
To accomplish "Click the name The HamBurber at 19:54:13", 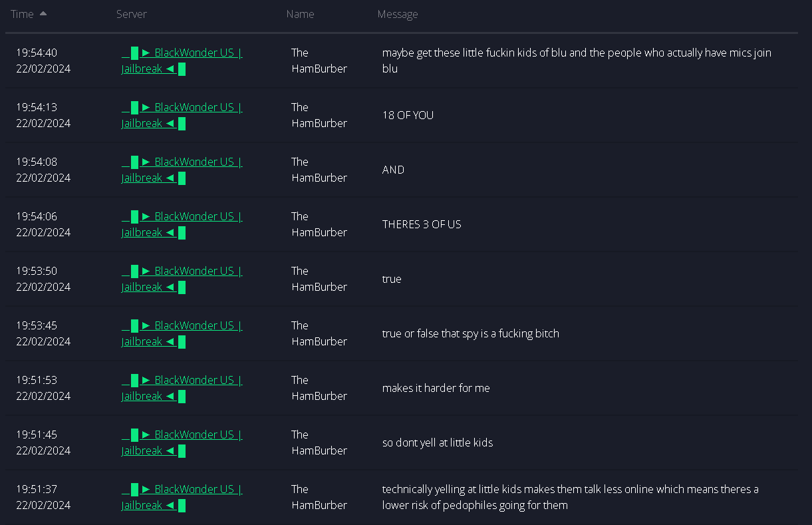I will pyautogui.click(x=319, y=115).
